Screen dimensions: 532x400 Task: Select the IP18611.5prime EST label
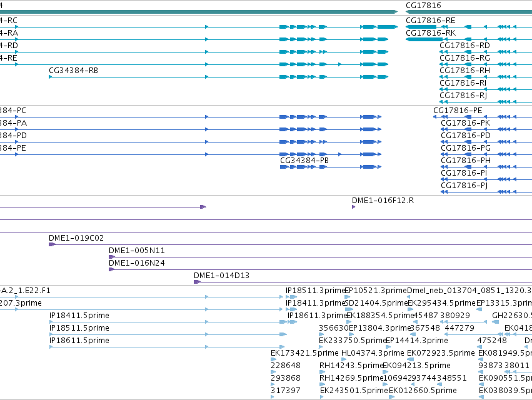[x=79, y=341]
